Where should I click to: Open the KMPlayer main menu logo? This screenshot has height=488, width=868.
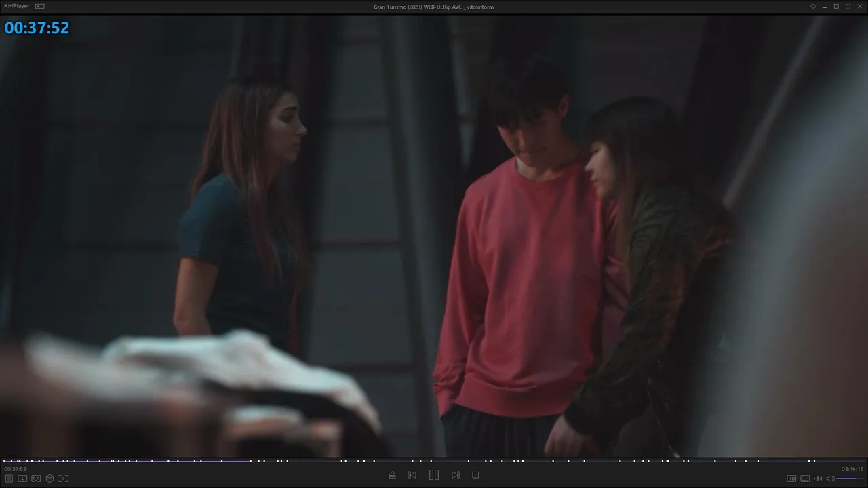point(17,6)
